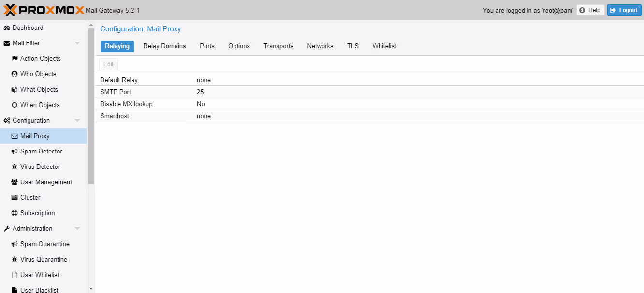
Task: Collapse the Mail Filter section
Action: click(x=77, y=43)
